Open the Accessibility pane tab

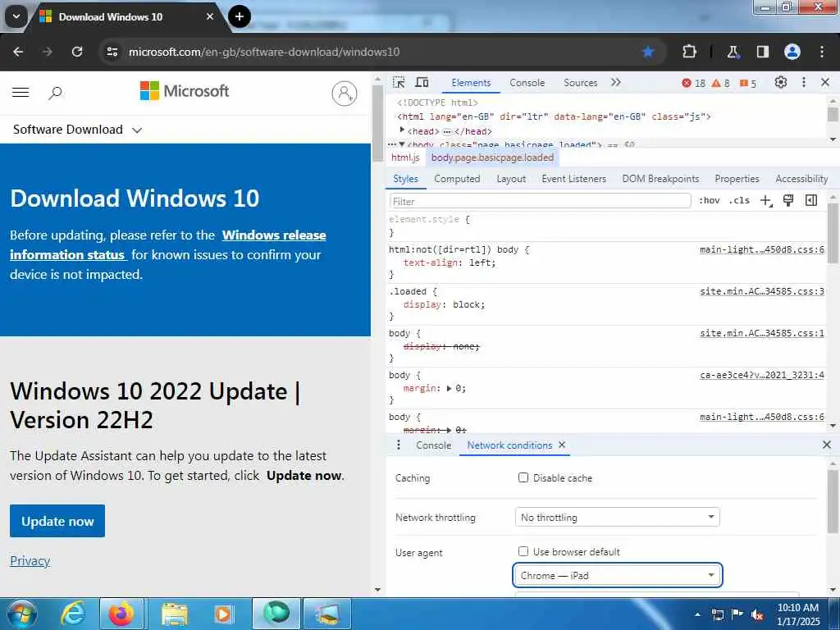801,179
